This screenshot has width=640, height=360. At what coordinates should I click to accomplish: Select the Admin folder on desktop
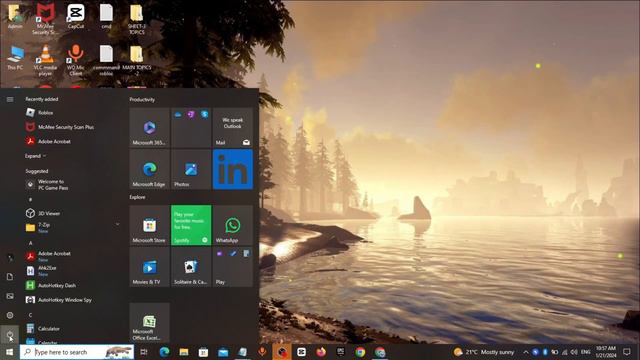[x=15, y=16]
